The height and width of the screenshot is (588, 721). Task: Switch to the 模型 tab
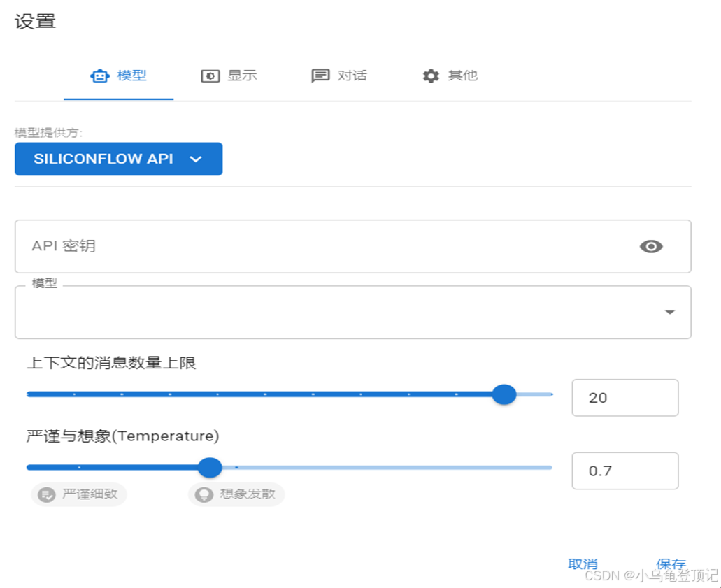(119, 76)
